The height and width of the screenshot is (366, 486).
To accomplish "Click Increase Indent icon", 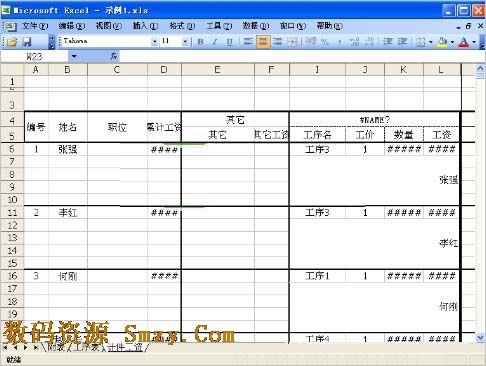I will tap(402, 42).
